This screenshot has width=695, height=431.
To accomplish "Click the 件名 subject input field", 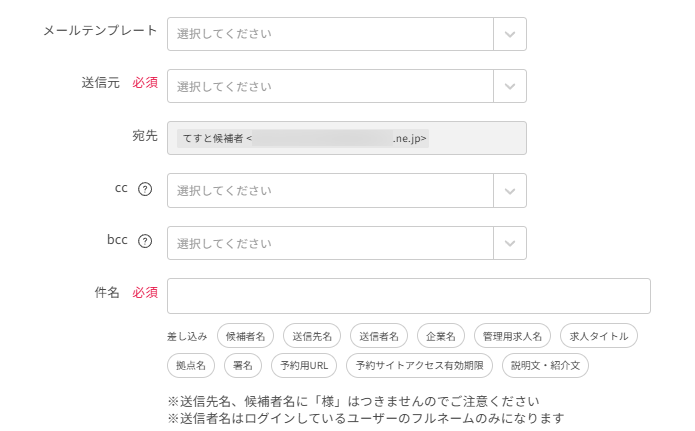I will click(408, 296).
